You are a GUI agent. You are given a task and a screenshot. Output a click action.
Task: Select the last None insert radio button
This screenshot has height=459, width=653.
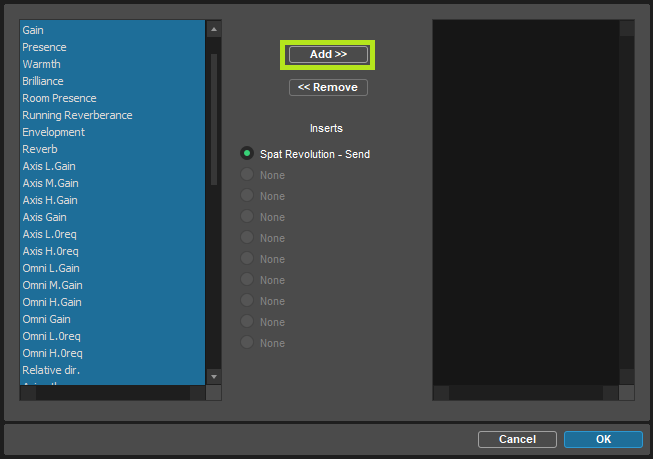click(x=246, y=343)
